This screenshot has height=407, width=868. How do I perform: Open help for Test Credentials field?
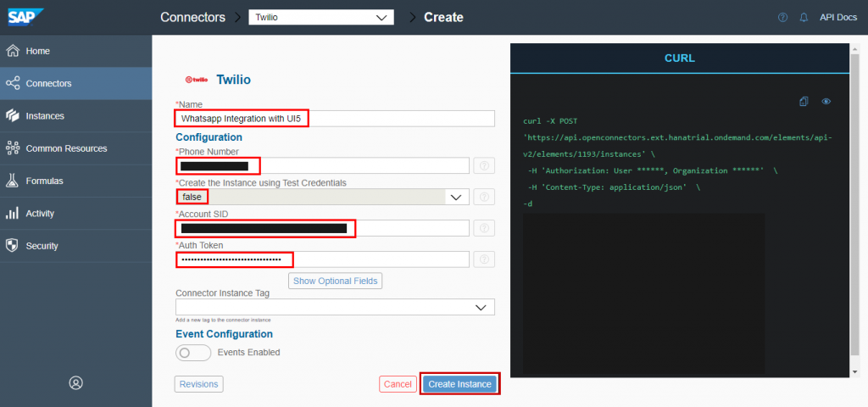tap(484, 197)
